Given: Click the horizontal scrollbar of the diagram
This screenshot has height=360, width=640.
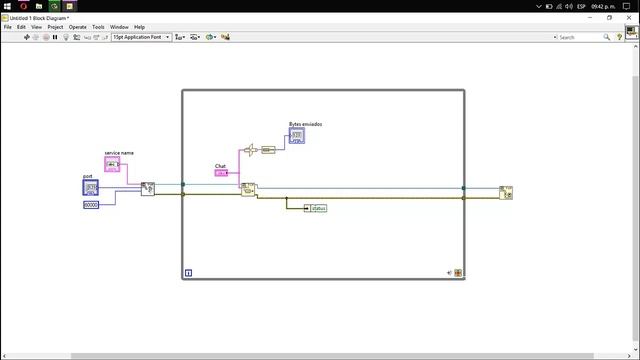Looking at the screenshot, I should coord(332,356).
